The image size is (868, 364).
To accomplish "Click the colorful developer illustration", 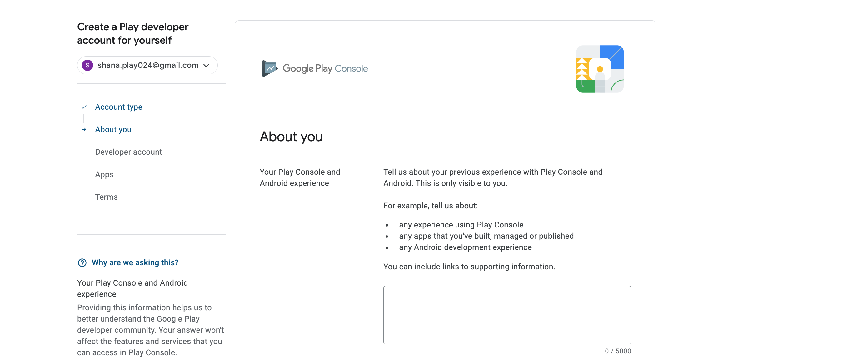I will 600,69.
